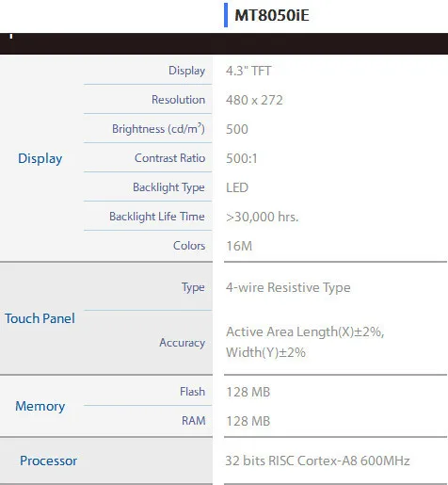Click the Flash row label
Viewport: 448px width, 485px height.
coord(192,392)
